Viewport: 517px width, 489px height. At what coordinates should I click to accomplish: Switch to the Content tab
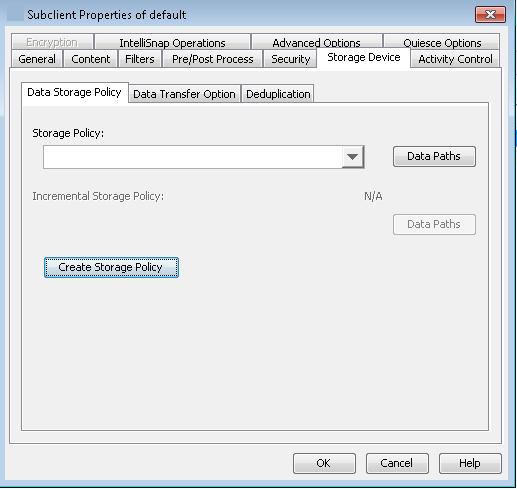pyautogui.click(x=90, y=59)
